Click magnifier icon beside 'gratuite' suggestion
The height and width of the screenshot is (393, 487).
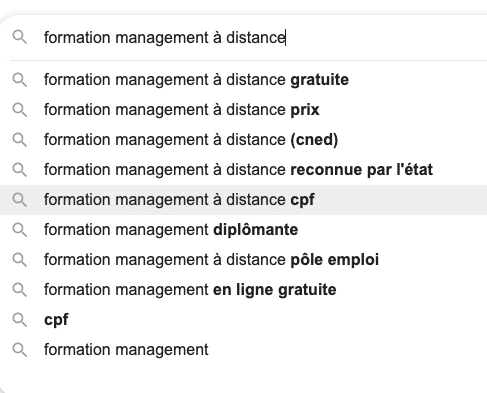(x=20, y=80)
